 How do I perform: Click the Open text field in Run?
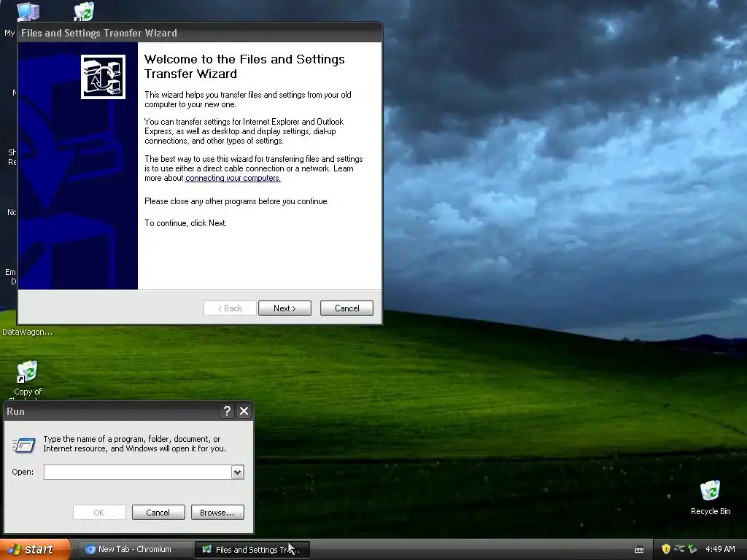tap(138, 472)
